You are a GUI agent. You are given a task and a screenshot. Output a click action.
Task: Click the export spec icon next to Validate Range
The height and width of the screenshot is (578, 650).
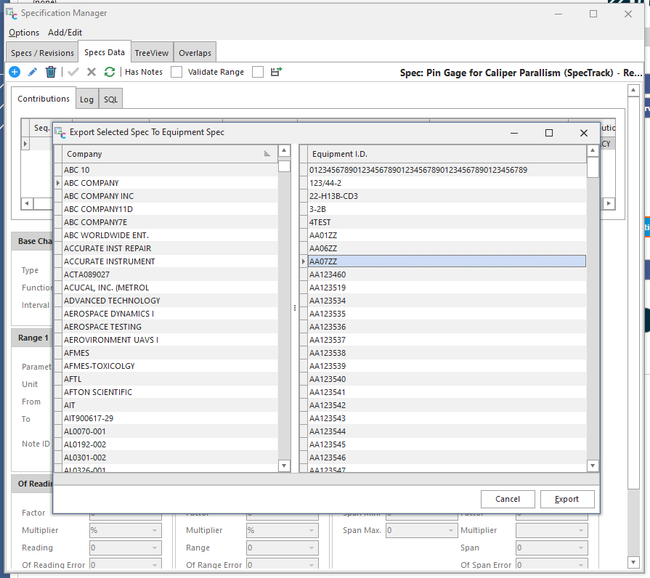click(x=276, y=72)
